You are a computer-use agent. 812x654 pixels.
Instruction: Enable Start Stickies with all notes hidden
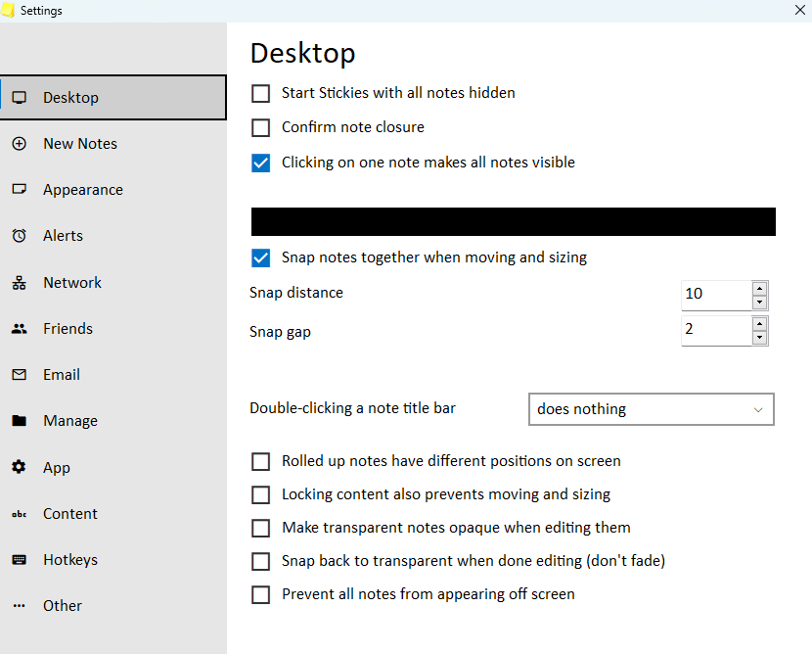(x=261, y=94)
